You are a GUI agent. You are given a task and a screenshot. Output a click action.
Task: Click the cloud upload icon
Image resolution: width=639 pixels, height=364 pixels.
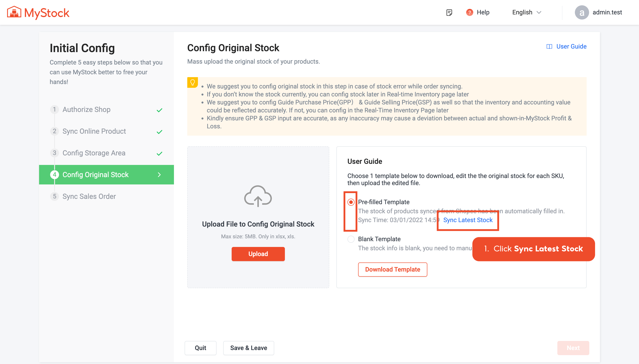coord(258,196)
